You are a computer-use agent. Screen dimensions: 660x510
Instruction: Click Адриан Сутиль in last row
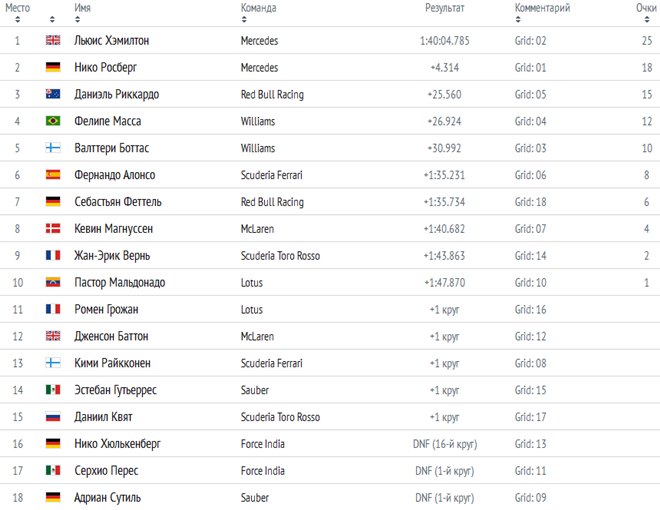point(107,498)
